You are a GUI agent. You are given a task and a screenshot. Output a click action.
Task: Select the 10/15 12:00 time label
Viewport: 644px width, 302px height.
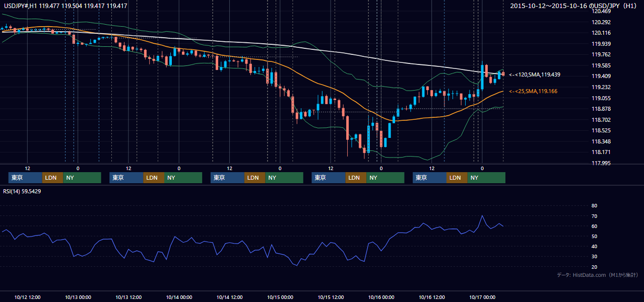pyautogui.click(x=331, y=297)
